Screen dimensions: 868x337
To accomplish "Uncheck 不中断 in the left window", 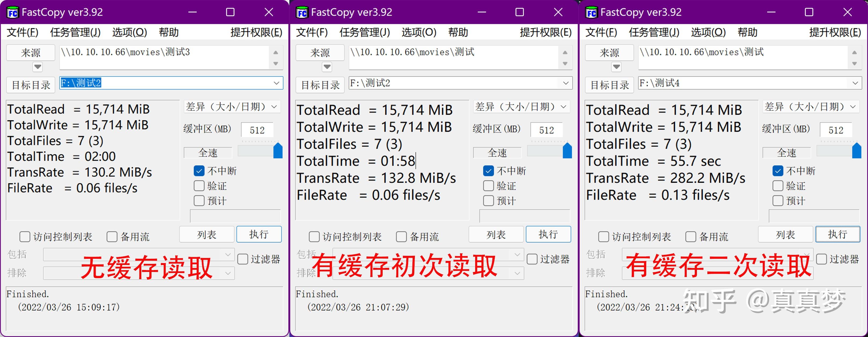I will (x=200, y=171).
